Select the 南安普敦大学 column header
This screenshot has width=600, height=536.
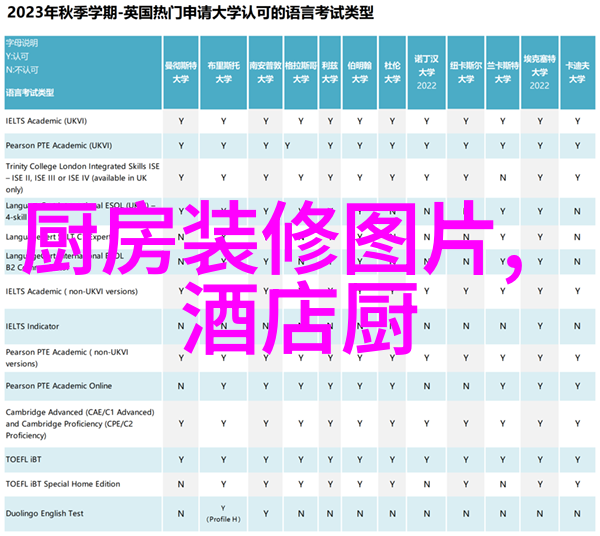point(266,72)
